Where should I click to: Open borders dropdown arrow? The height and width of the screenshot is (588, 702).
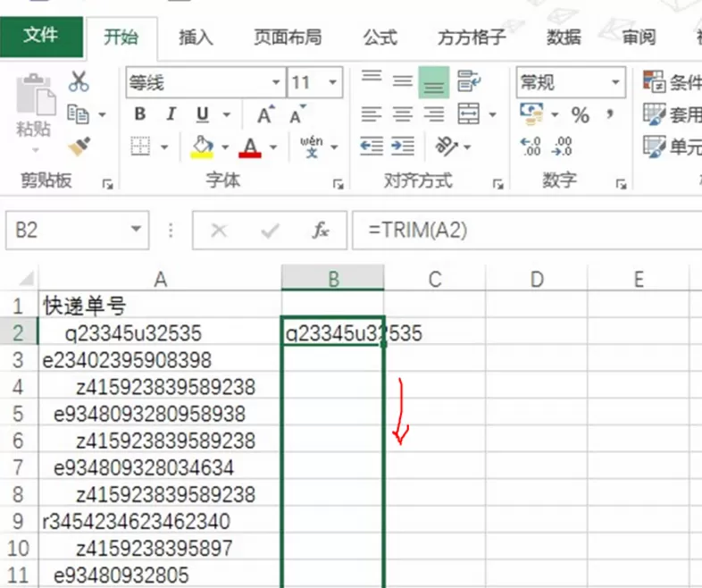164,147
